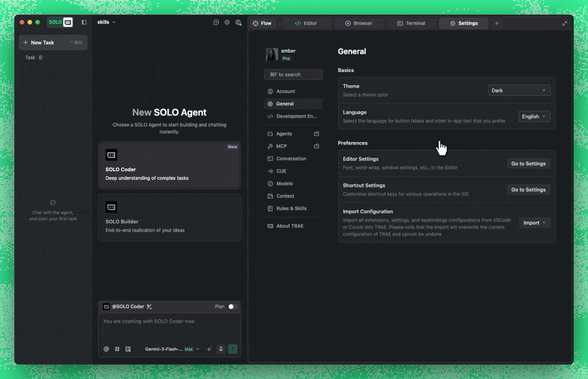Start voice input with microphone icon
588x379 pixels.
click(x=221, y=349)
